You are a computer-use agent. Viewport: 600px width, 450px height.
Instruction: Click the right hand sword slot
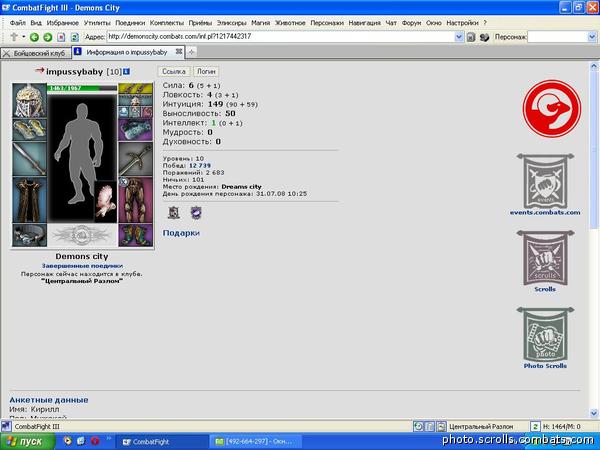coord(135,159)
